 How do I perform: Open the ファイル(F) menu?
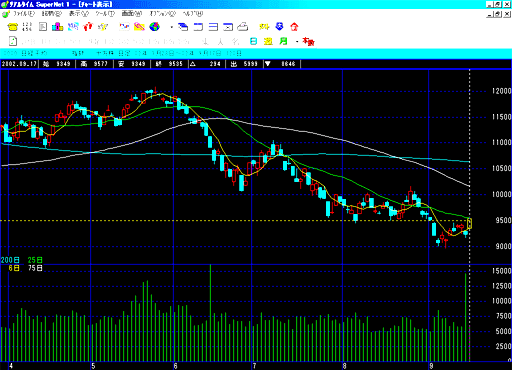pos(24,14)
